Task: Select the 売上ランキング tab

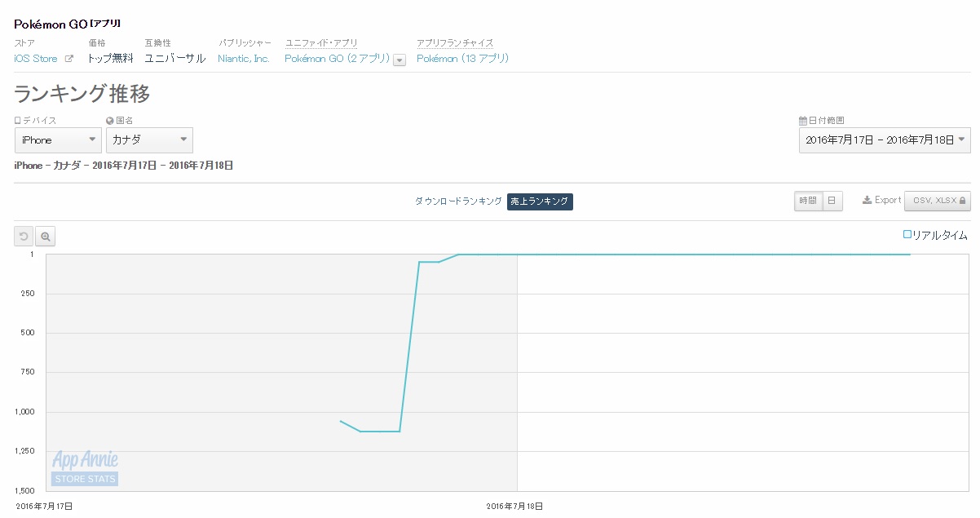Action: [x=540, y=201]
